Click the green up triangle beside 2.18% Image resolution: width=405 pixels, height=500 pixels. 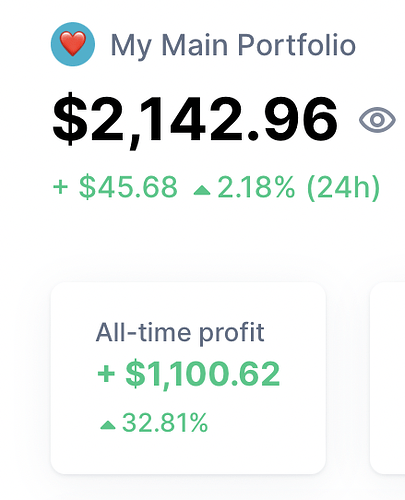tap(202, 190)
